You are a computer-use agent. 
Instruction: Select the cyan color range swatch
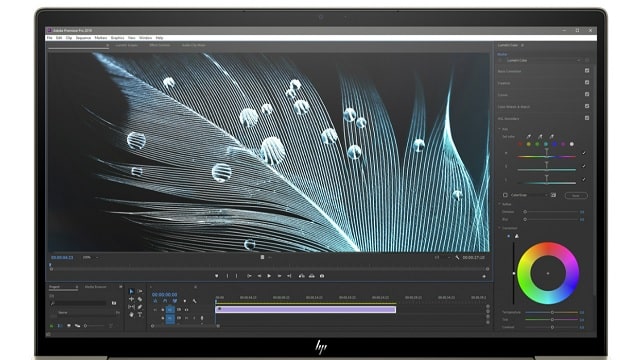point(546,144)
